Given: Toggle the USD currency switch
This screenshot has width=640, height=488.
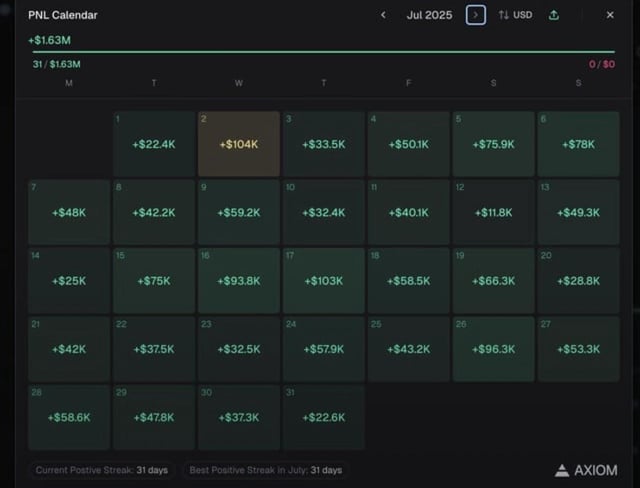Looking at the screenshot, I should pos(515,15).
